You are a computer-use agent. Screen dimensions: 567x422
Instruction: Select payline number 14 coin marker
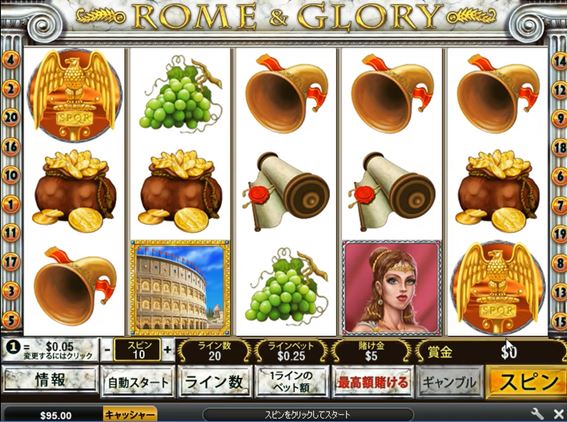[559, 60]
